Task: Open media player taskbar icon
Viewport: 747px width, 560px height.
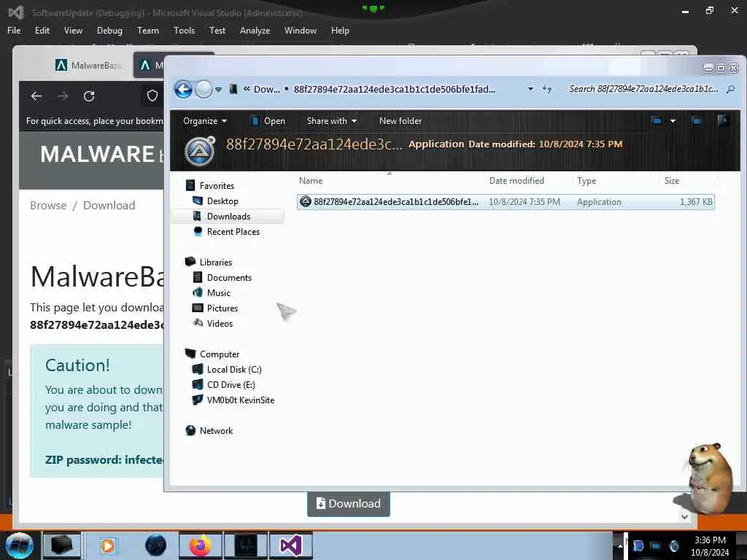Action: (x=108, y=545)
